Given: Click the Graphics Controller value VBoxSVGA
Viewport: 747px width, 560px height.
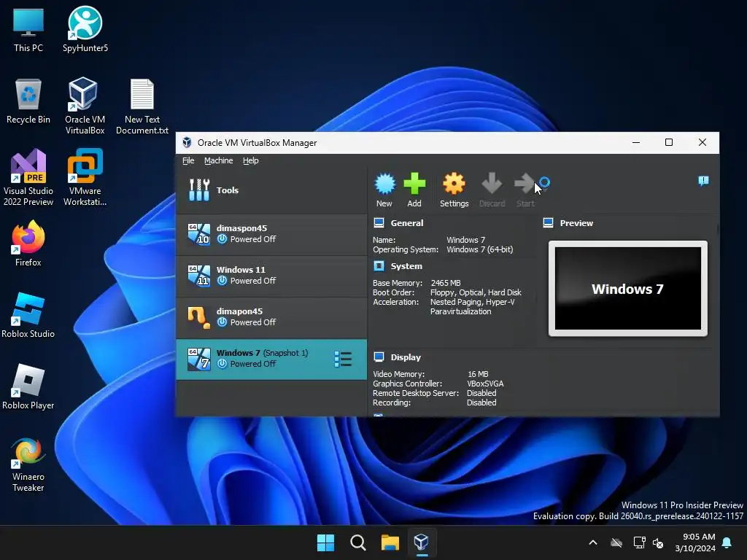Looking at the screenshot, I should tap(485, 384).
